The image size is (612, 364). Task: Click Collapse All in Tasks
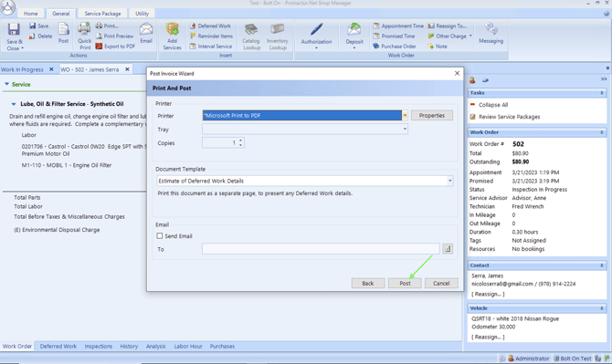pyautogui.click(x=493, y=105)
